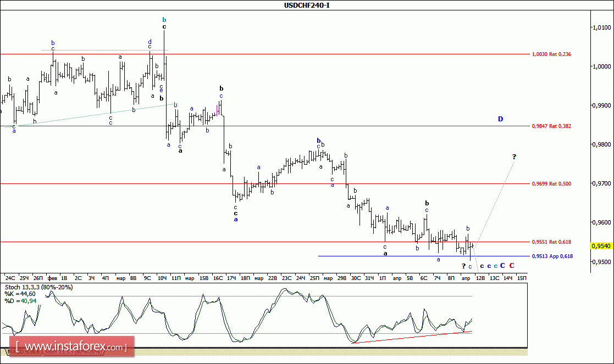Click the yellow 0,9540 current price tag

pos(601,246)
